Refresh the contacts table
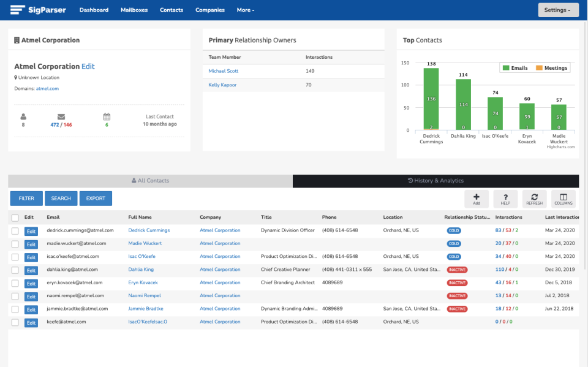 tap(534, 196)
